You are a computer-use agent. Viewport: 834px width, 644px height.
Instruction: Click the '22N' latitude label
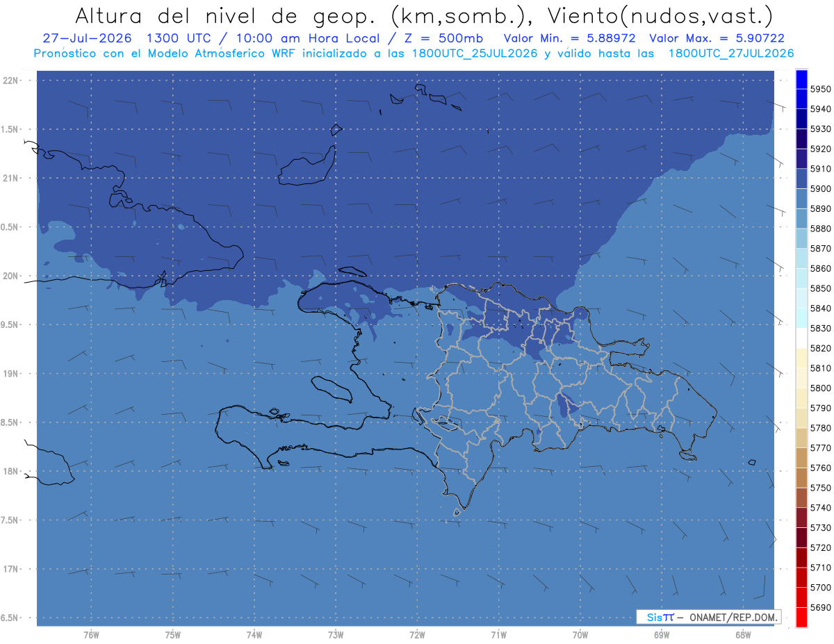[11, 81]
